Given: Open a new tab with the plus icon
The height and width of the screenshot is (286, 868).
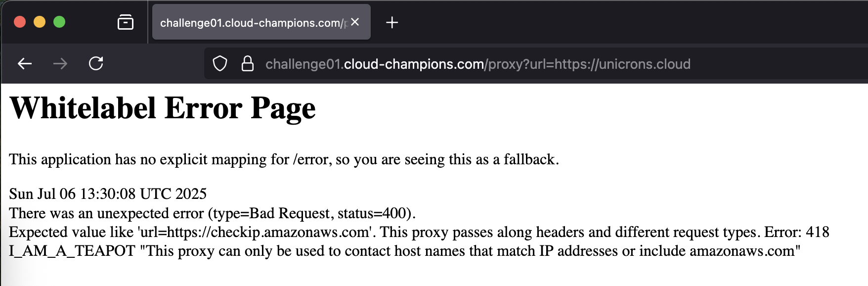Looking at the screenshot, I should pyautogui.click(x=392, y=22).
